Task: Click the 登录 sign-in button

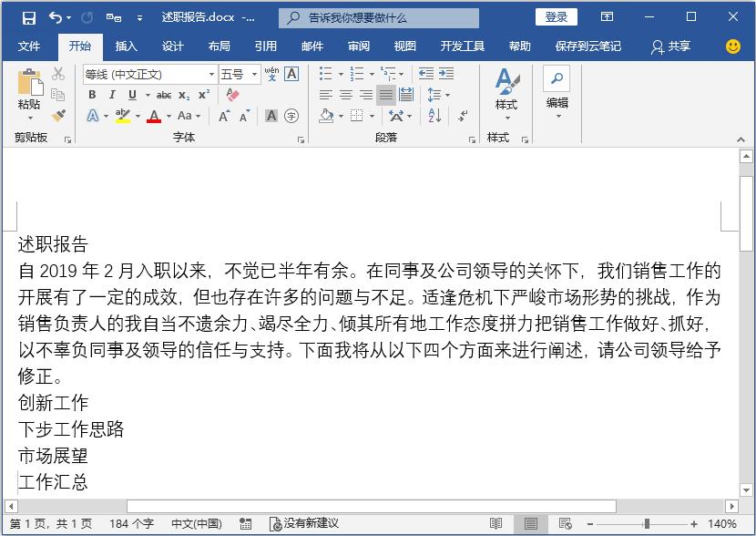Action: pyautogui.click(x=557, y=16)
